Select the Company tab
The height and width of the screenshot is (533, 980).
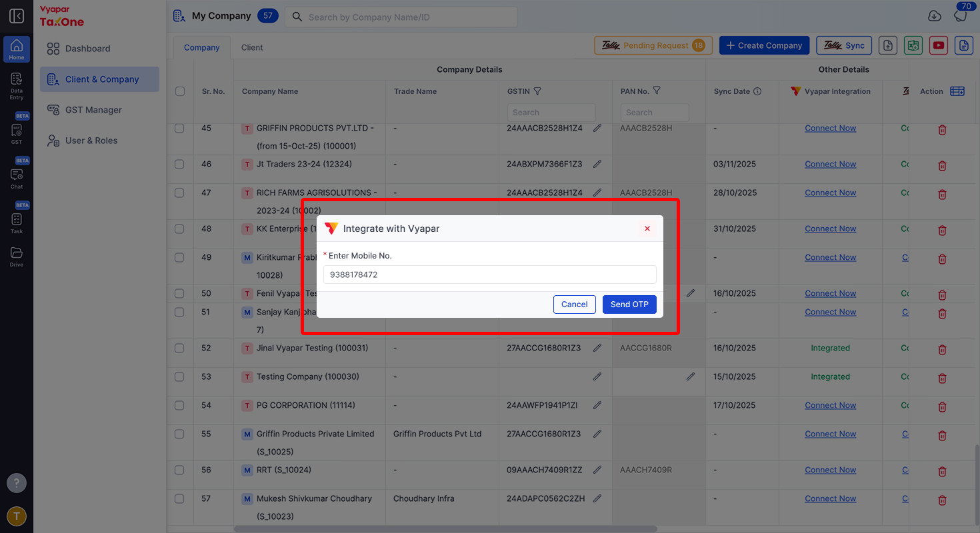[202, 47]
